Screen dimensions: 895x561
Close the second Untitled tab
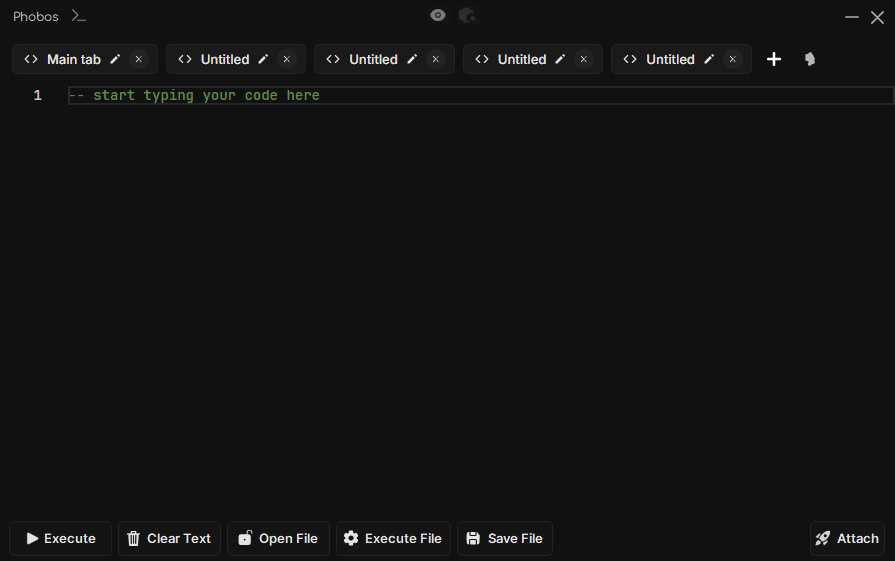[436, 59]
